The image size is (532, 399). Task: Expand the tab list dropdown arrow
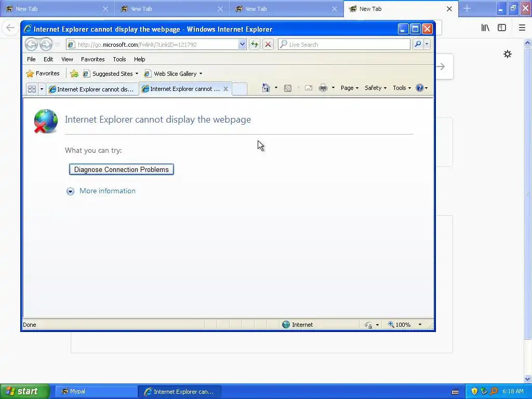click(x=42, y=89)
